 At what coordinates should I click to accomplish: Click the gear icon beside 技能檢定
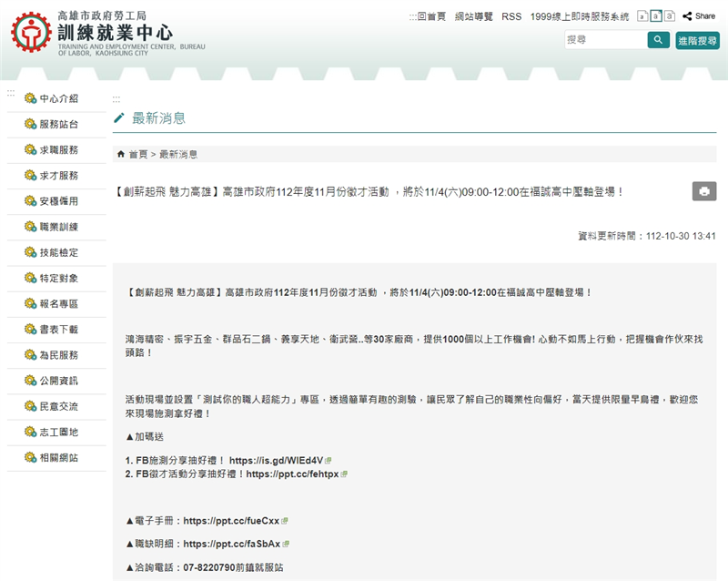click(31, 252)
